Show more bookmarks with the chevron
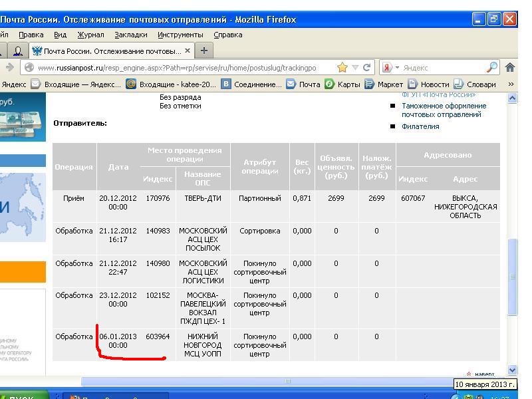The height and width of the screenshot is (399, 532). (511, 84)
